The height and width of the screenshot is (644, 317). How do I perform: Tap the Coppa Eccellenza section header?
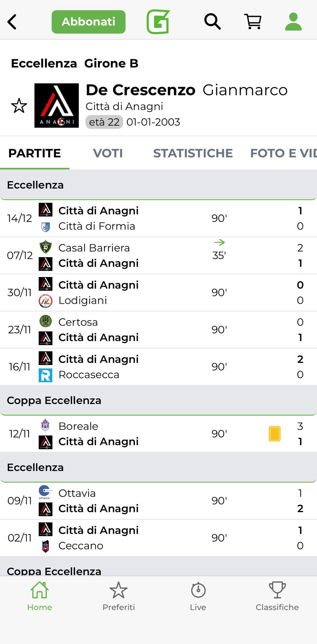click(158, 400)
